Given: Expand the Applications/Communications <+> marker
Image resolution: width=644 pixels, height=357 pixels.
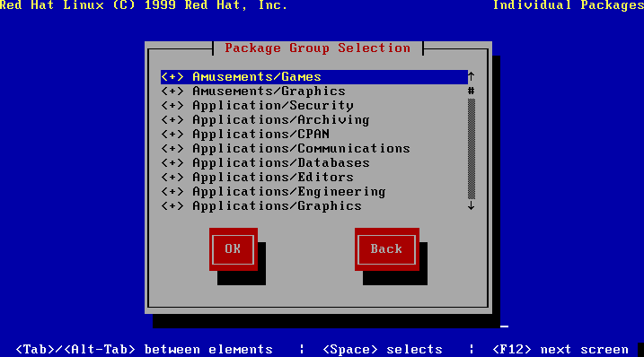Looking at the screenshot, I should pos(172,149).
